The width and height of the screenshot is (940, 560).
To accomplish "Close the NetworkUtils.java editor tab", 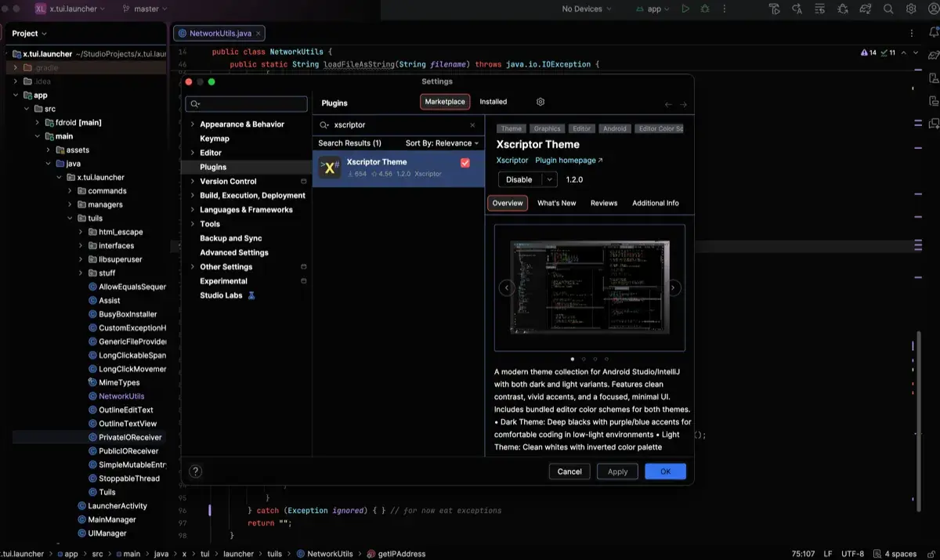I will pyautogui.click(x=259, y=34).
